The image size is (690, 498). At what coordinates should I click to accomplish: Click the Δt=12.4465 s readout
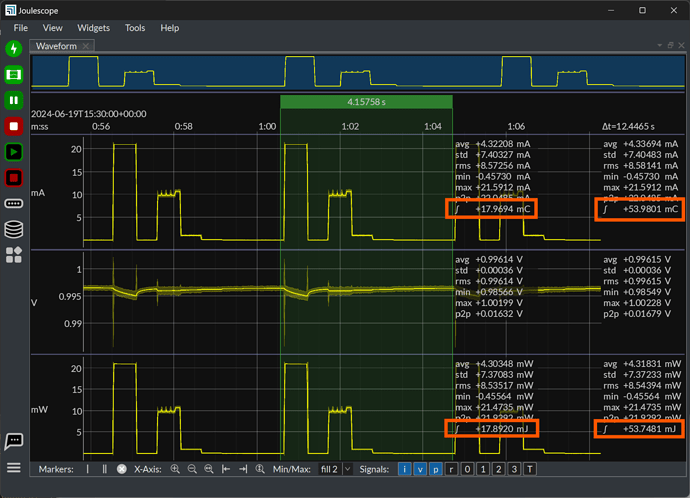(628, 127)
